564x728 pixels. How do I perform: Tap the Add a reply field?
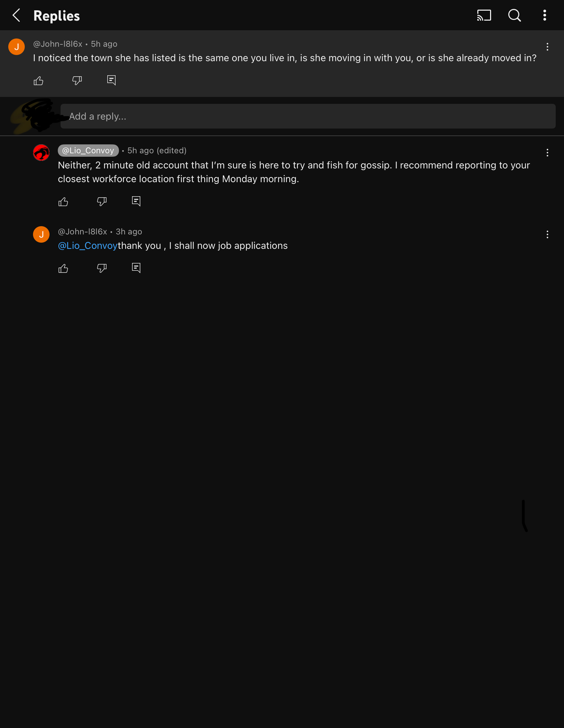pos(308,116)
